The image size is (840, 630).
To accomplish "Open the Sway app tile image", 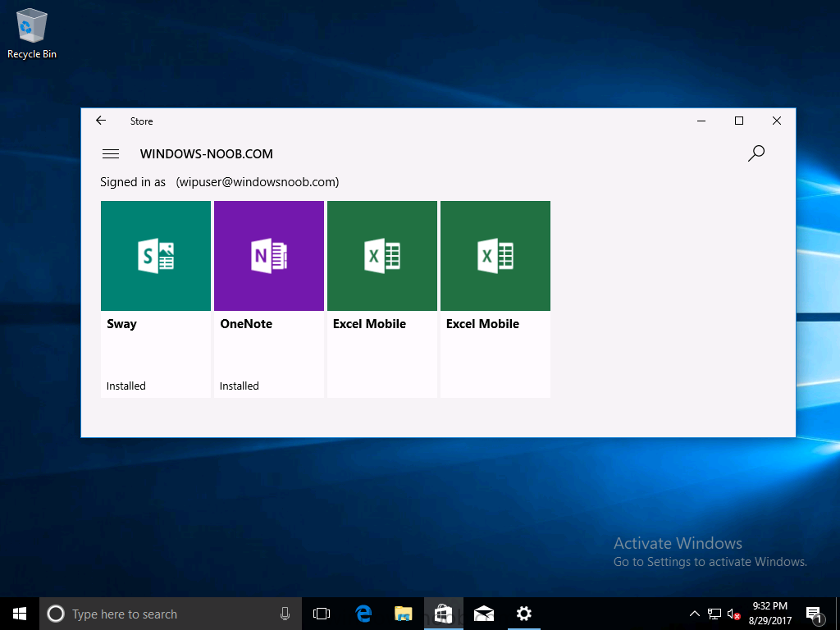I will (156, 256).
